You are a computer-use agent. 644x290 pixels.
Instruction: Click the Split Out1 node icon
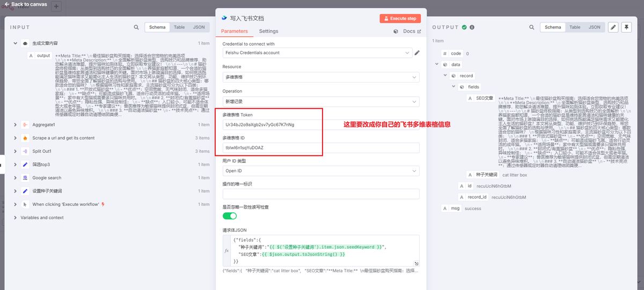25,151
